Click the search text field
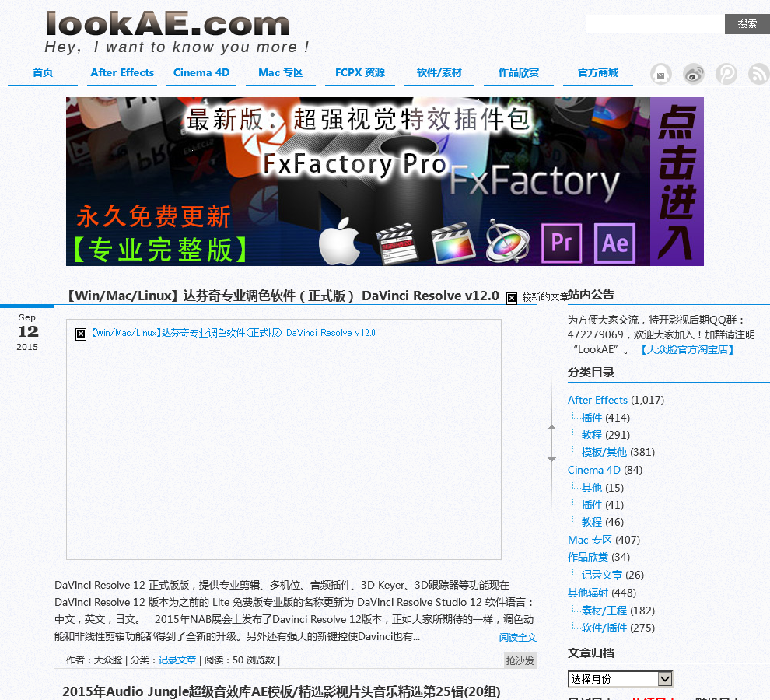This screenshot has width=770, height=700. coord(655,23)
